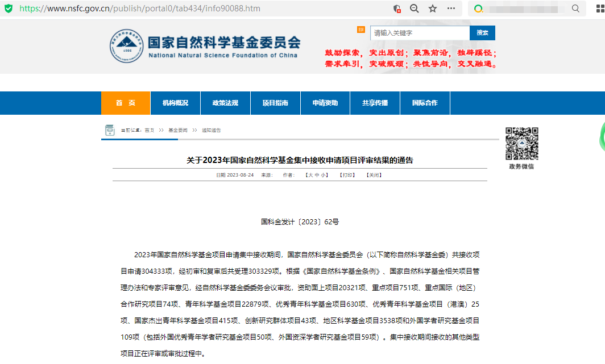This screenshot has height=364, width=605.
Task: Click the 【关闭】 close link
Action: point(374,175)
